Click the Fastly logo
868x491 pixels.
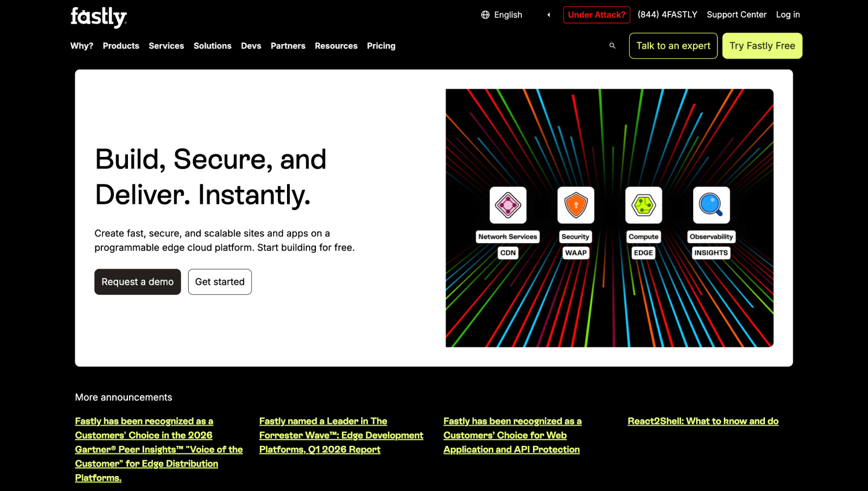pos(99,17)
